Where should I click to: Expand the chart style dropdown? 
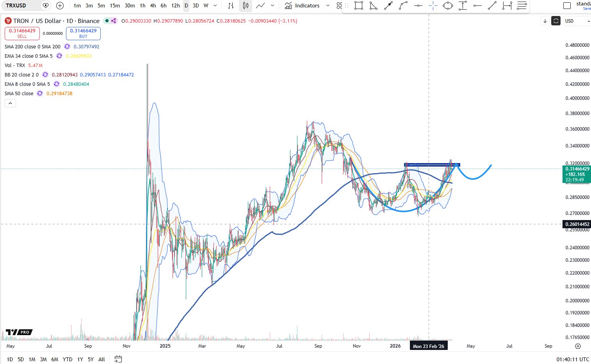(272, 5)
